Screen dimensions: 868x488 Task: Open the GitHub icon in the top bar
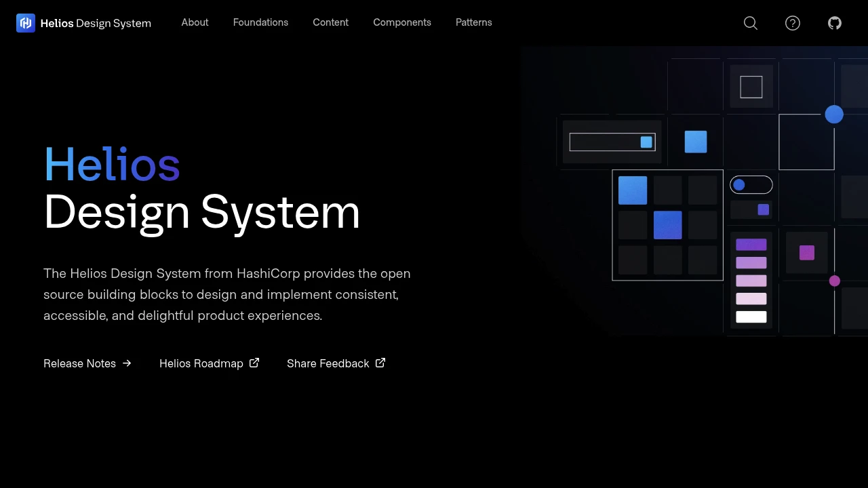point(835,23)
